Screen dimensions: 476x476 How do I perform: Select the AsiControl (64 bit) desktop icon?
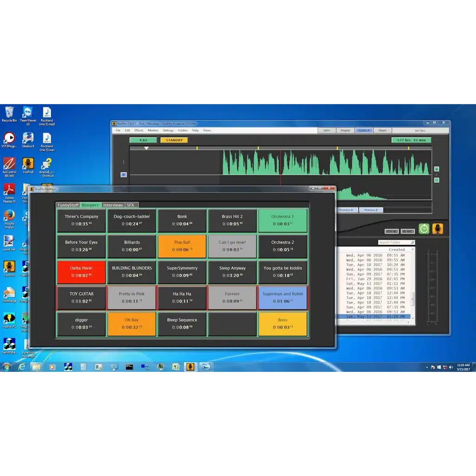[9, 167]
